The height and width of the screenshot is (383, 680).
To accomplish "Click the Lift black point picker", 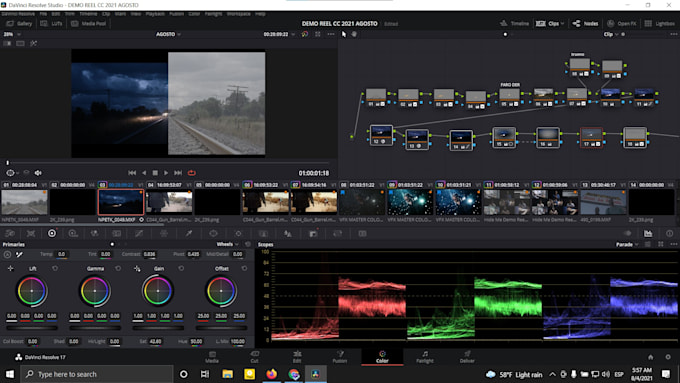I will (x=10, y=268).
